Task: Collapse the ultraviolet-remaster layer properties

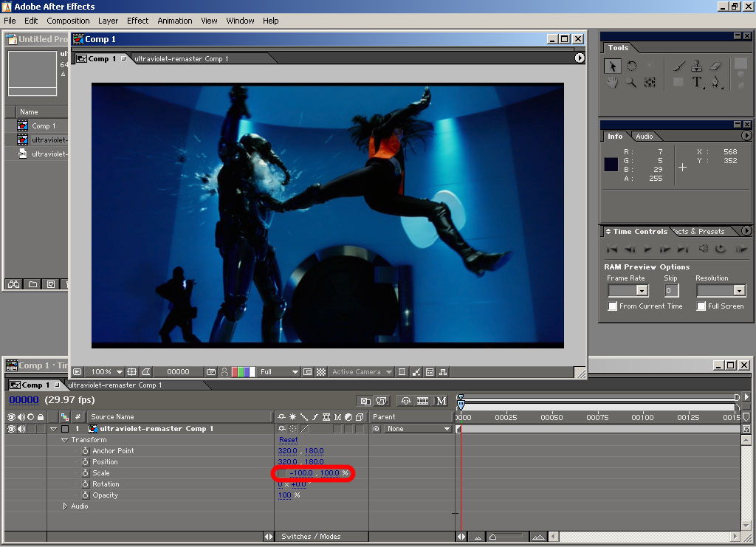Action: pyautogui.click(x=53, y=429)
